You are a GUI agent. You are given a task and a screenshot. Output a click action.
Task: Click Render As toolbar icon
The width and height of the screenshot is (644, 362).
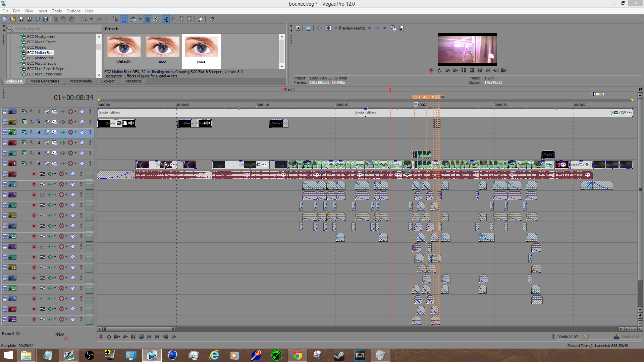pyautogui.click(x=37, y=19)
